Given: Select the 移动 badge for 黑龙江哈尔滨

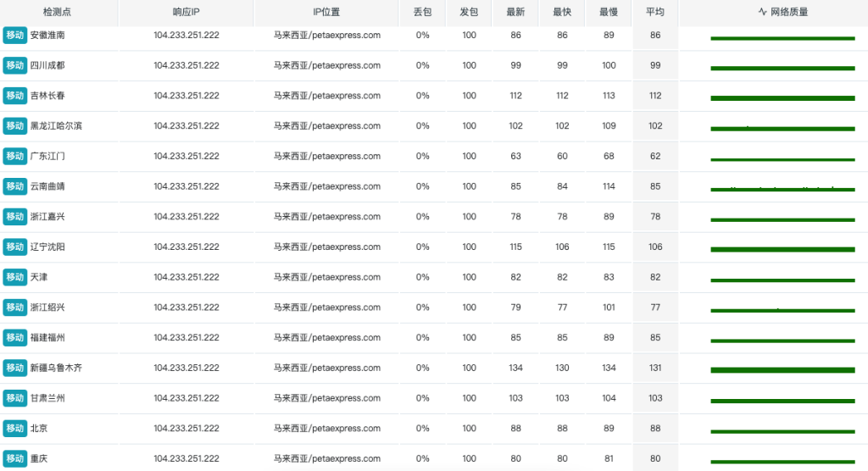Looking at the screenshot, I should pyautogui.click(x=14, y=125).
